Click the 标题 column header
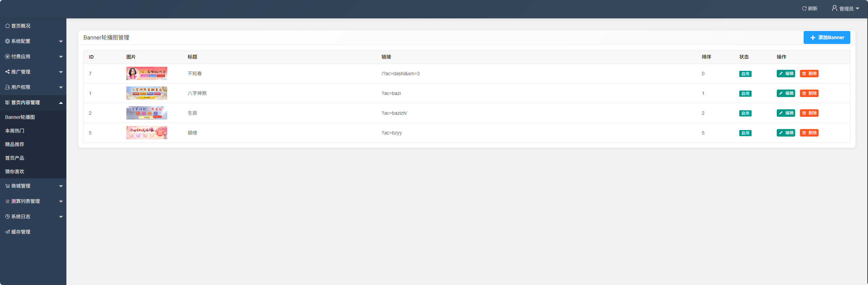The width and height of the screenshot is (868, 285). click(x=192, y=57)
